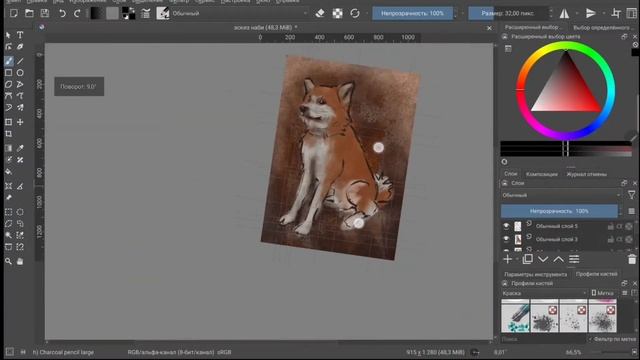
Task: Switch to the Композиции tab
Action: click(x=542, y=174)
